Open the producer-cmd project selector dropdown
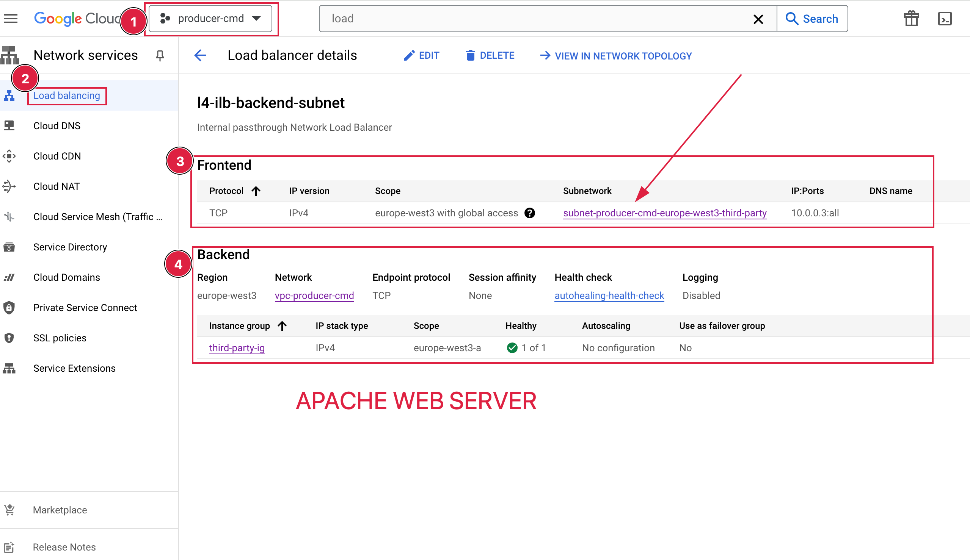The height and width of the screenshot is (560, 970). [x=210, y=19]
